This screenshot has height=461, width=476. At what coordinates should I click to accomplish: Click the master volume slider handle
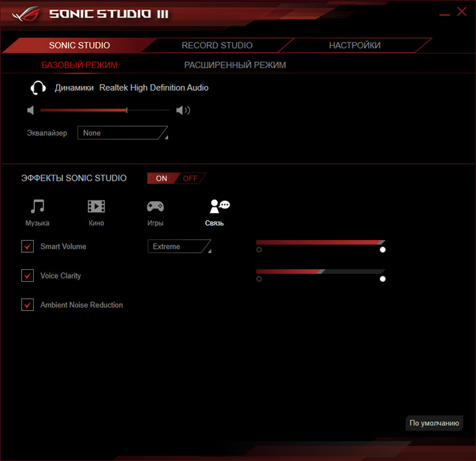click(x=126, y=110)
